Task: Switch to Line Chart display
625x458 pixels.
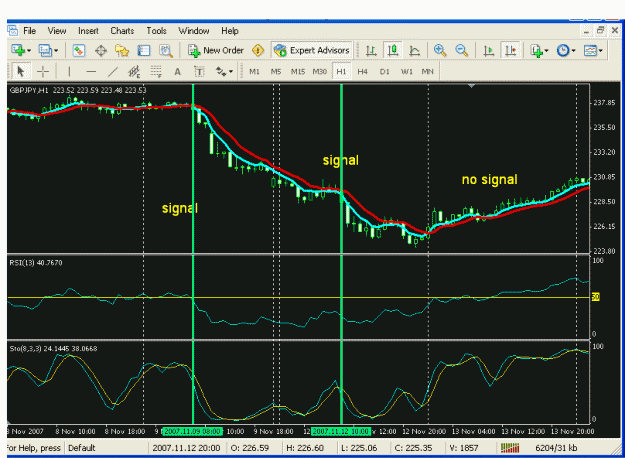Action: coord(415,51)
